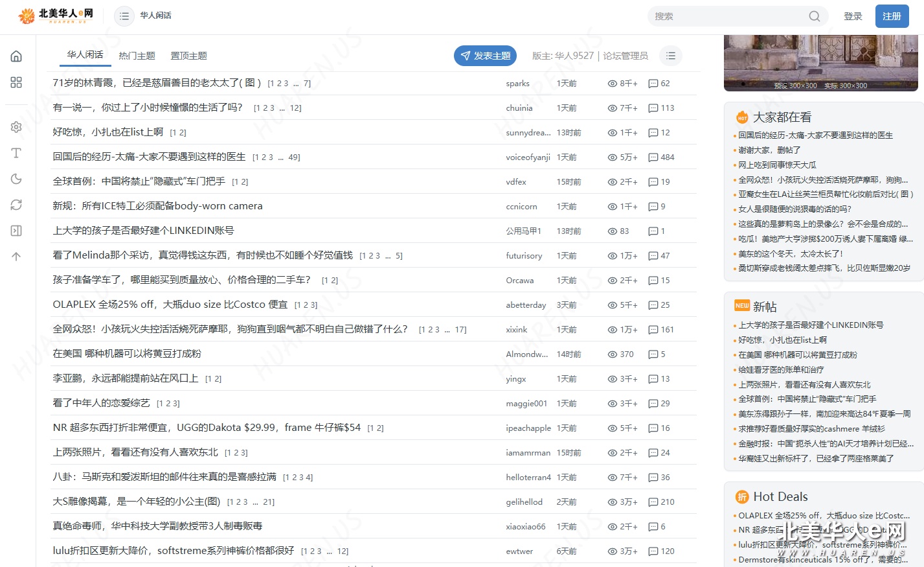Open the menu list icon beside logo
Image resolution: width=924 pixels, height=567 pixels.
click(124, 16)
